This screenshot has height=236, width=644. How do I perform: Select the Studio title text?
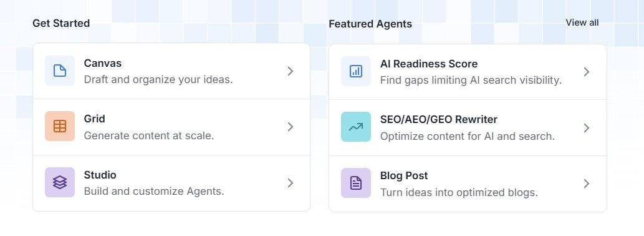tap(100, 175)
